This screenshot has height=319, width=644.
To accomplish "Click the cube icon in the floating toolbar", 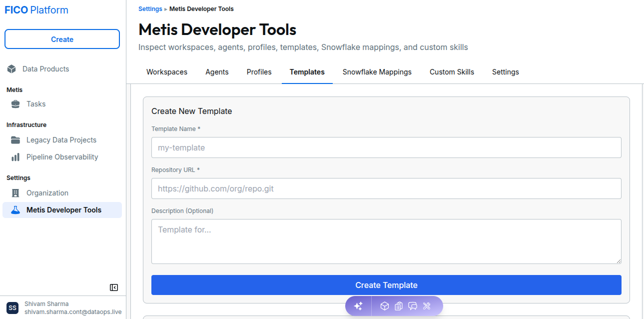I will click(x=384, y=306).
